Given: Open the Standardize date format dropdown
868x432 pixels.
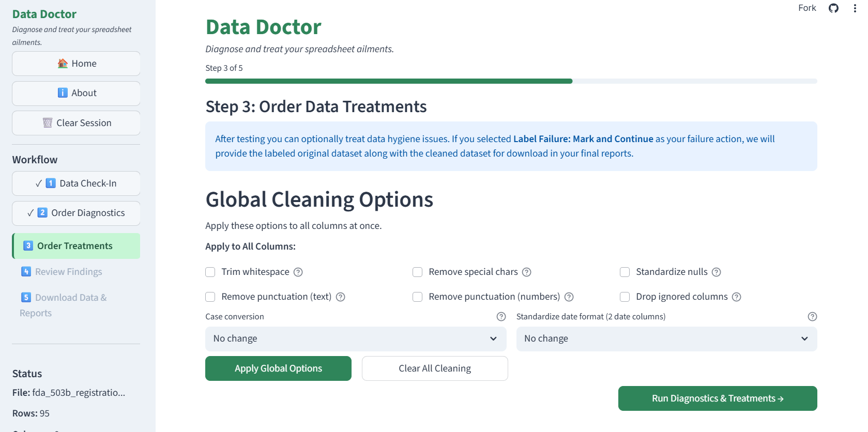Looking at the screenshot, I should click(666, 338).
